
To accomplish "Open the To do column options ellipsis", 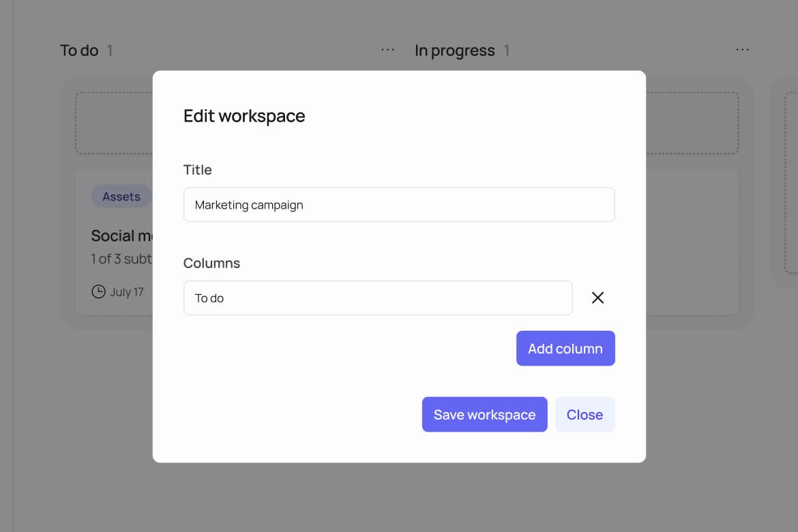I will (x=388, y=50).
